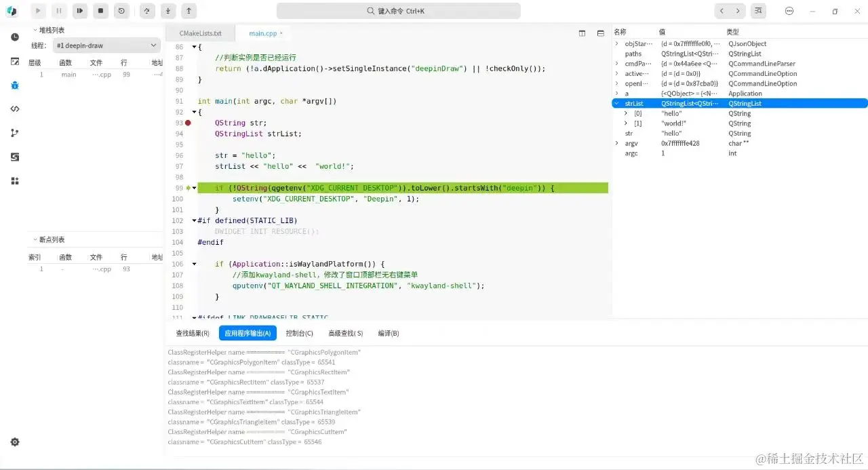The height and width of the screenshot is (470, 868).
Task: Select breakpoint row at line 93
Action: (x=95, y=269)
